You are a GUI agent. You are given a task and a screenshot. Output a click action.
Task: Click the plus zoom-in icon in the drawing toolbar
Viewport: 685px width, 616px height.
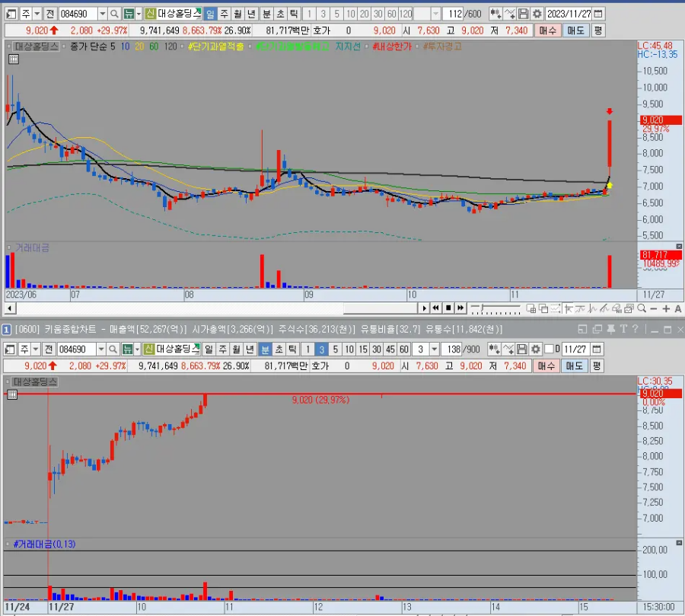point(666,308)
